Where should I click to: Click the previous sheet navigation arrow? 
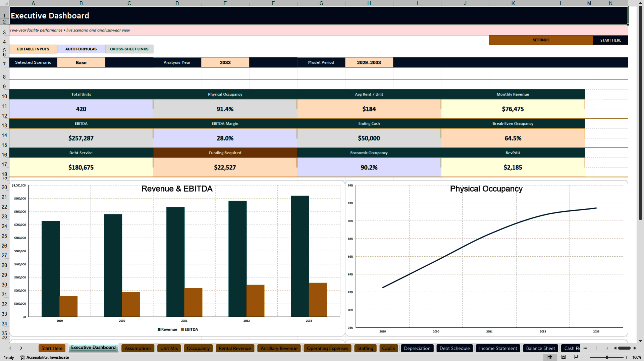click(10, 348)
